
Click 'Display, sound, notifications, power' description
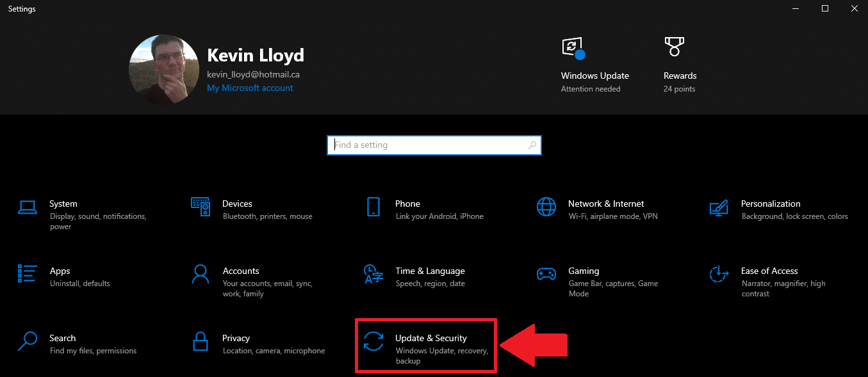98,221
